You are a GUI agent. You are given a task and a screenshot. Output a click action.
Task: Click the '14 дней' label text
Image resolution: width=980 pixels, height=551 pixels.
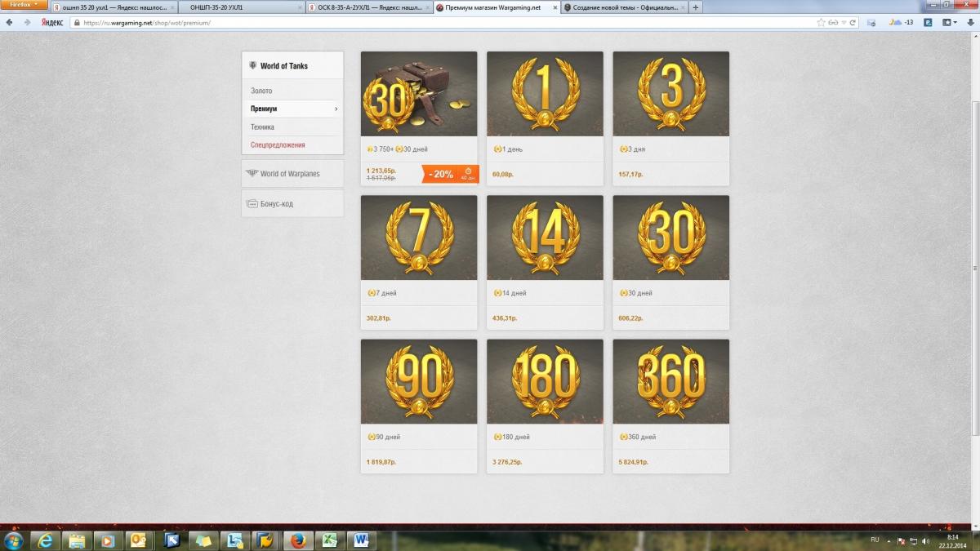coord(514,293)
